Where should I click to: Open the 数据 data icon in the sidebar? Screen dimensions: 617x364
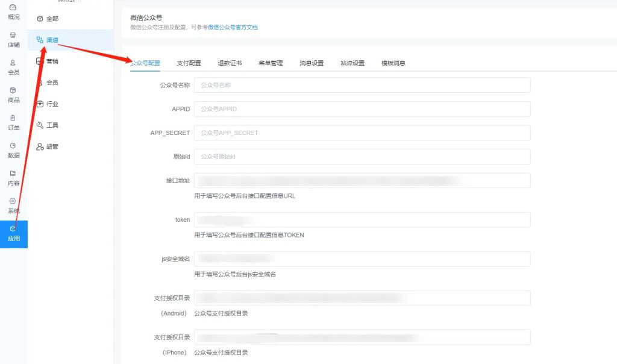tap(13, 146)
